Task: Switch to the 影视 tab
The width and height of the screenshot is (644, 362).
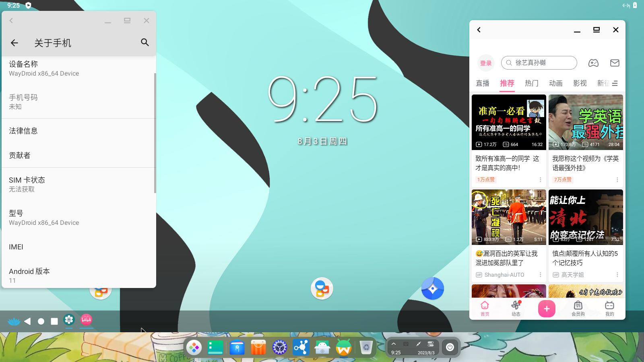Action: pos(580,83)
